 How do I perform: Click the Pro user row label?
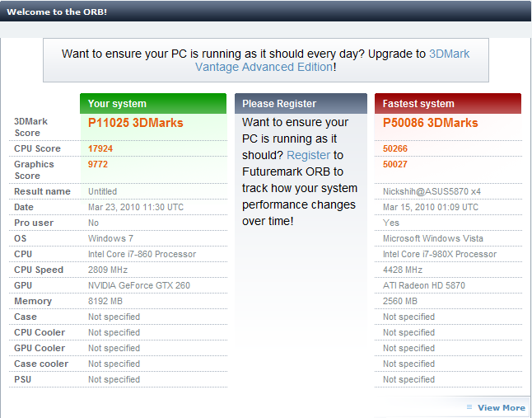point(34,223)
